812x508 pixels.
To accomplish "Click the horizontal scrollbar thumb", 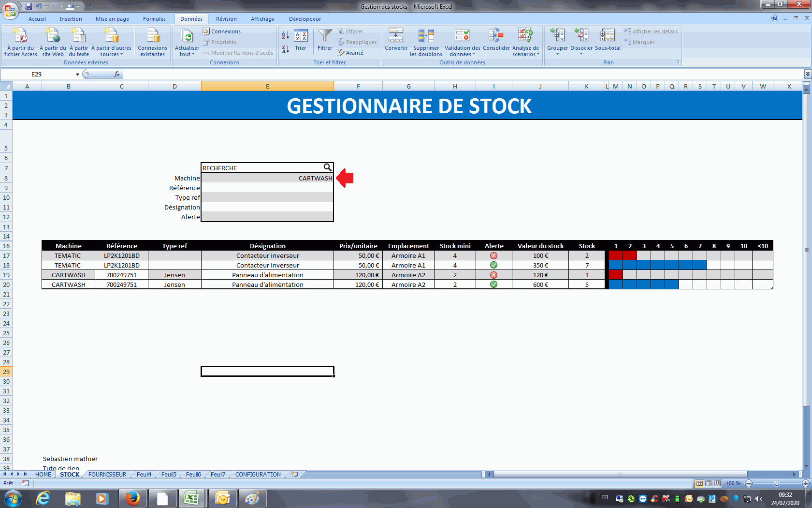I will [620, 475].
